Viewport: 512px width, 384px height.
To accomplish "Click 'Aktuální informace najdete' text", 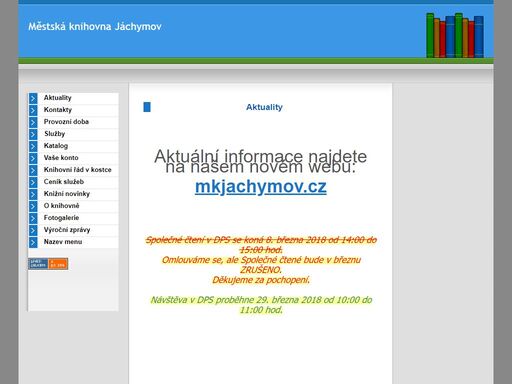I will coord(261,156).
